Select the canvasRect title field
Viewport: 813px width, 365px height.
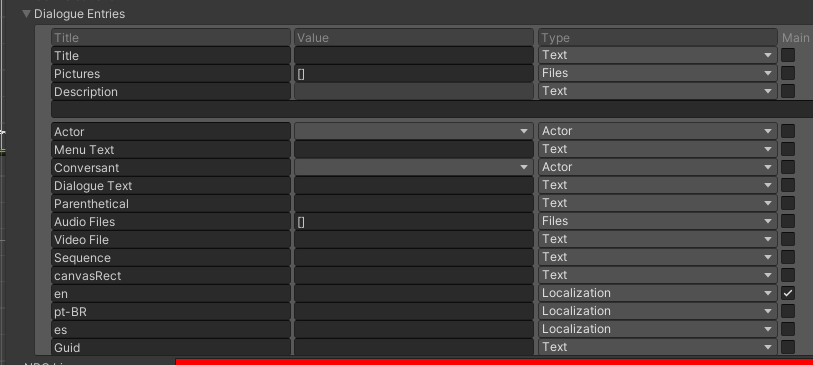[x=171, y=275]
